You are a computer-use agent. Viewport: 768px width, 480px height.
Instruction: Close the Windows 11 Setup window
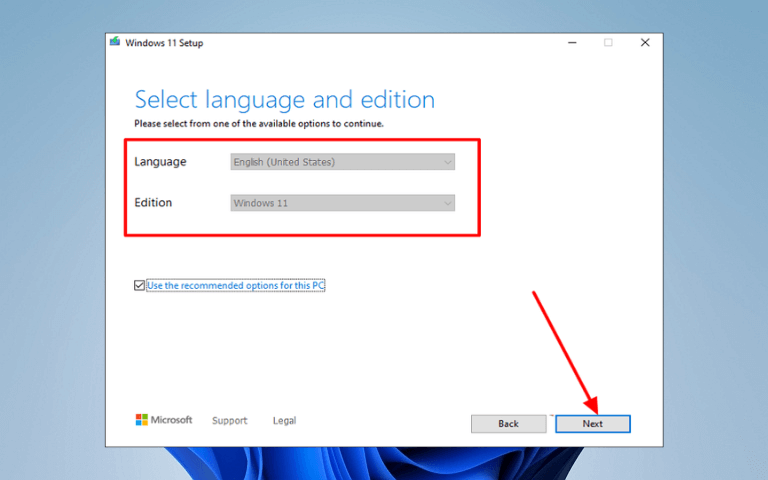(x=645, y=43)
